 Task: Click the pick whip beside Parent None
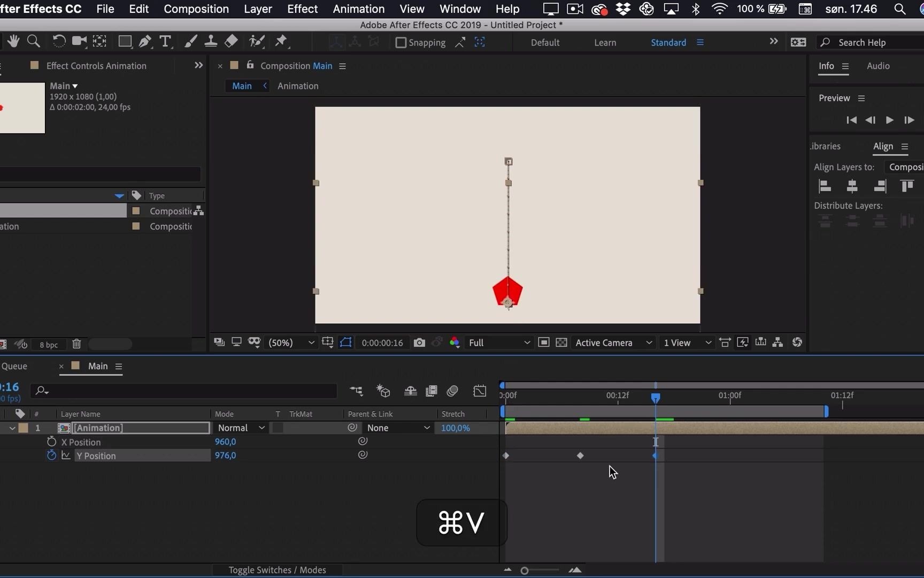click(x=352, y=428)
